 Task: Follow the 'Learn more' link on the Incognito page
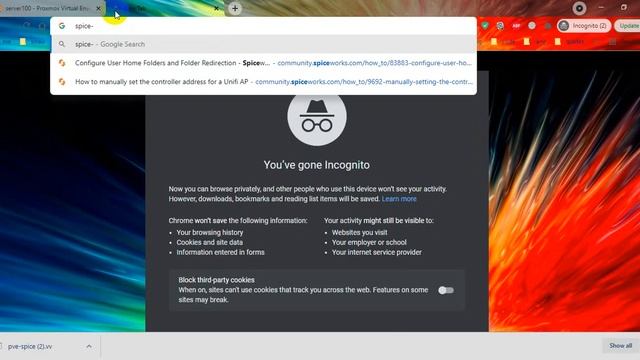[x=399, y=199]
